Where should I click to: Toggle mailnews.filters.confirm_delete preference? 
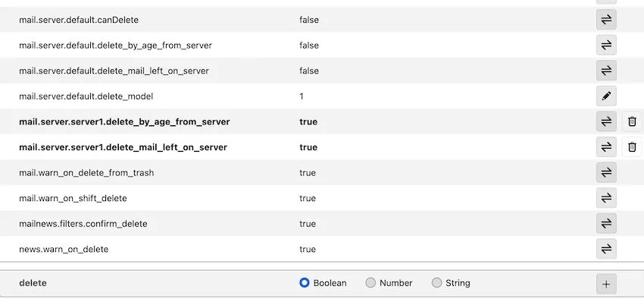pos(606,224)
